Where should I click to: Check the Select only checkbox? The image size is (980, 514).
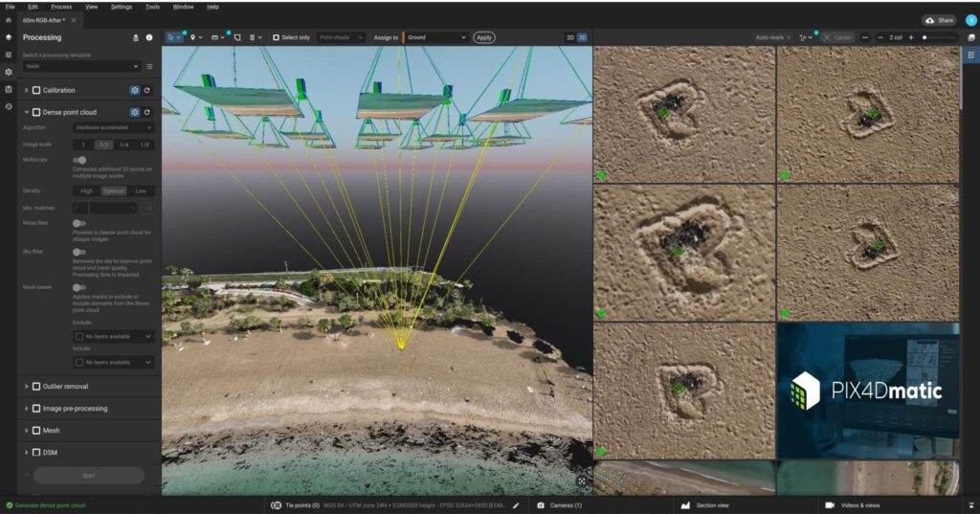[x=277, y=37]
